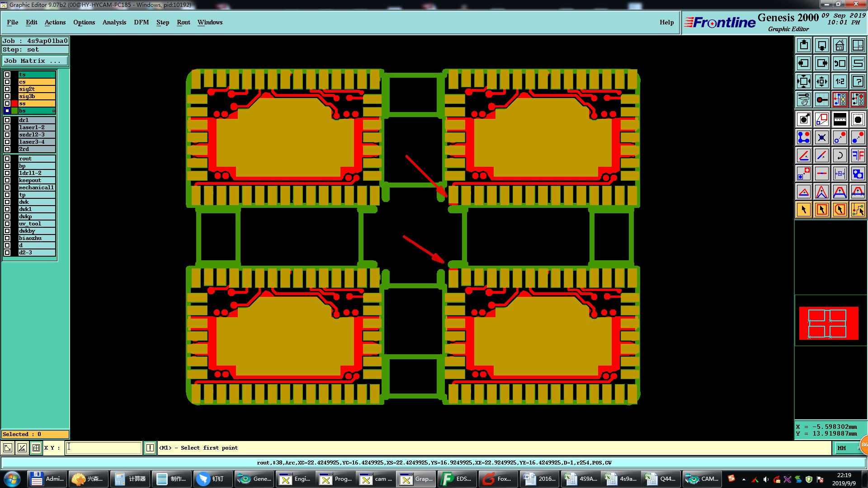This screenshot has width=868, height=488.
Task: Click the X Y coordinate input field
Action: click(104, 448)
